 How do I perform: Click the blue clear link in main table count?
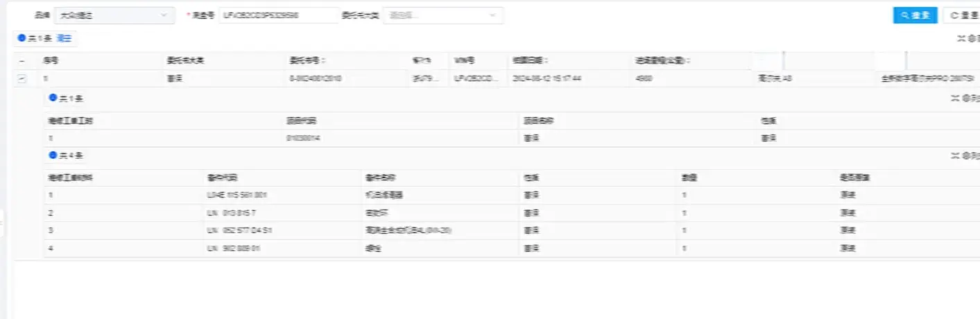(x=64, y=39)
